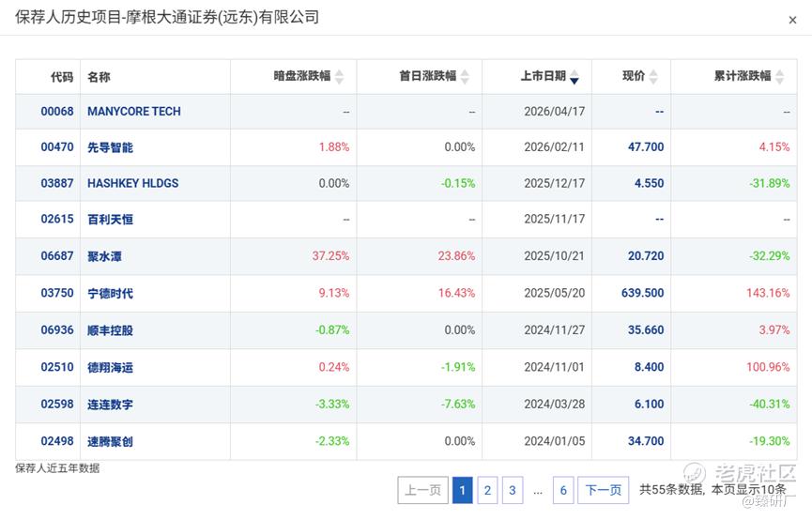The height and width of the screenshot is (520, 812).
Task: Open MANYCORE TECH stock name
Action: pyautogui.click(x=134, y=112)
